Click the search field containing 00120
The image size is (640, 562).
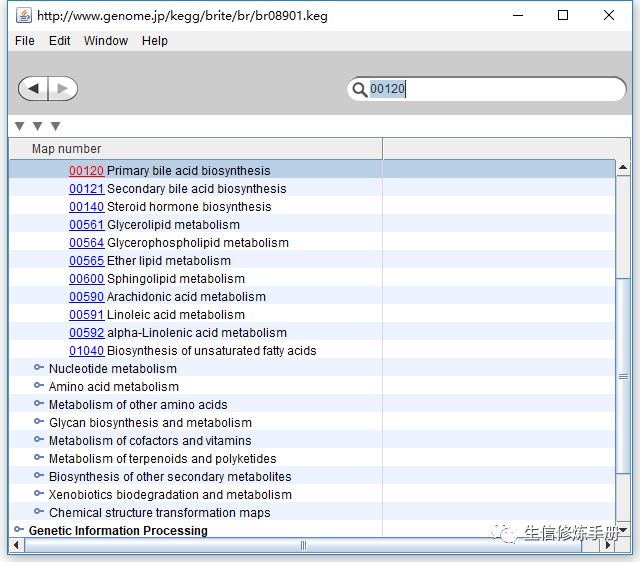[487, 89]
